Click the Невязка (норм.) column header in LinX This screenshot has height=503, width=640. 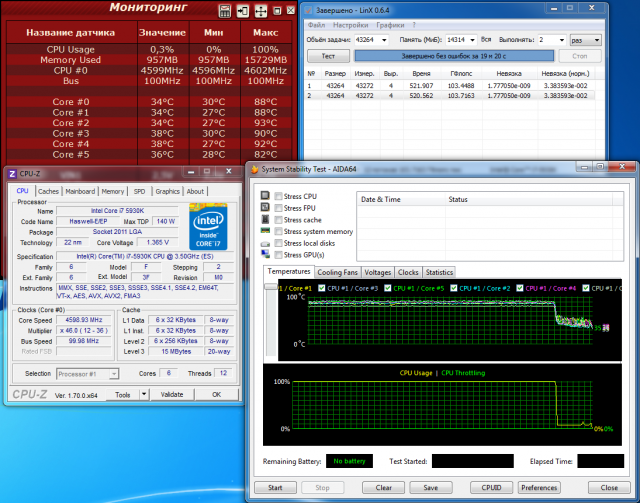(x=565, y=73)
